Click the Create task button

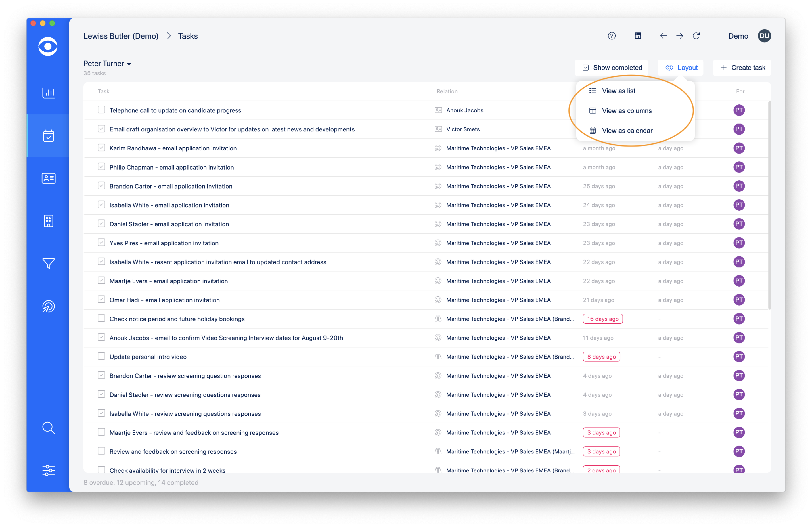coord(742,68)
